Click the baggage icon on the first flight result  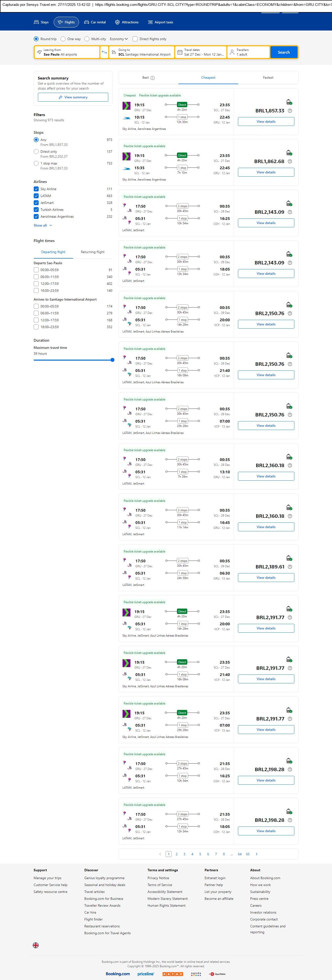click(x=289, y=102)
